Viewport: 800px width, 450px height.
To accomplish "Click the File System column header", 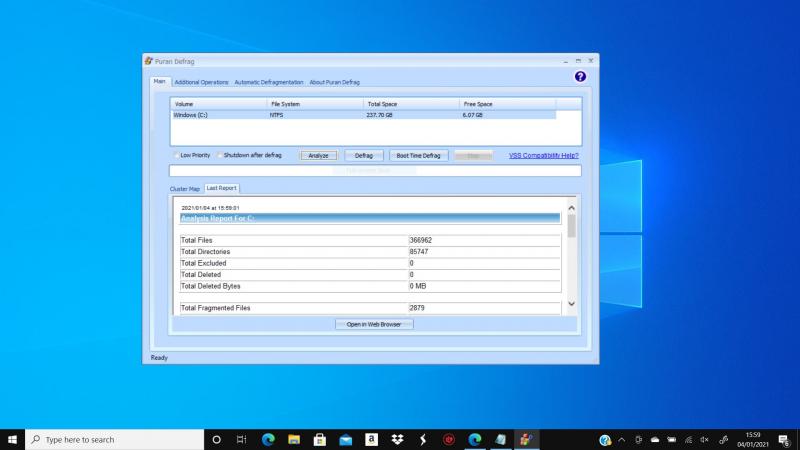I will tap(315, 104).
